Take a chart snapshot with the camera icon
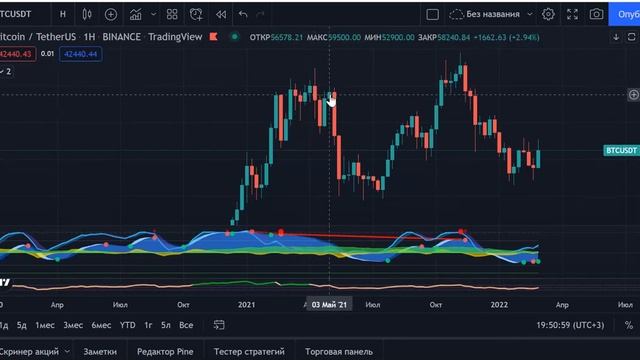 point(596,14)
